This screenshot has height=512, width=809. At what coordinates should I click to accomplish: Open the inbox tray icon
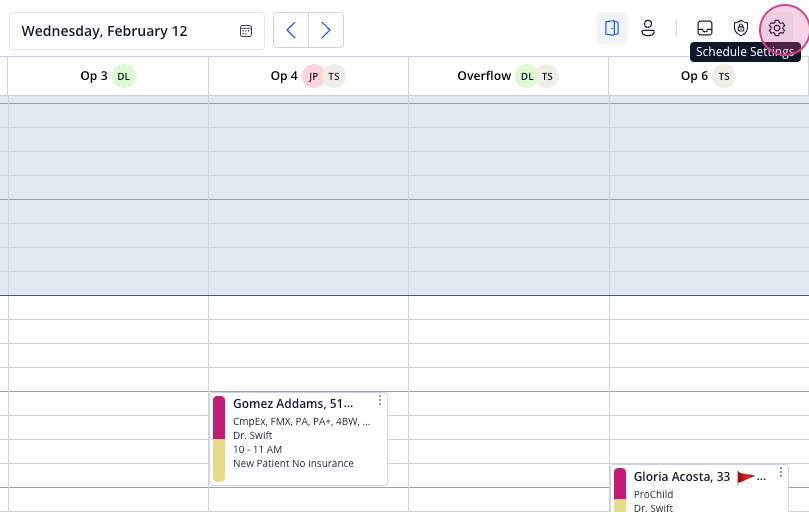pos(705,28)
